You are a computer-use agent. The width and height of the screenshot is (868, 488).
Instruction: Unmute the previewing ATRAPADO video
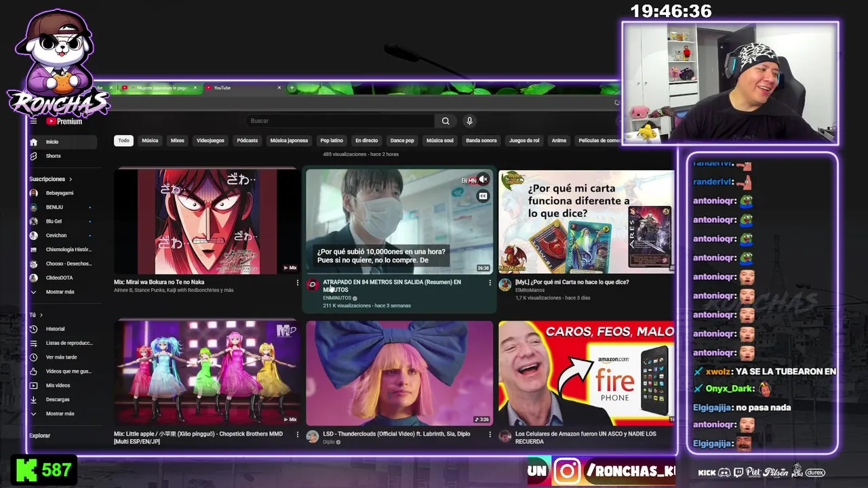click(483, 180)
